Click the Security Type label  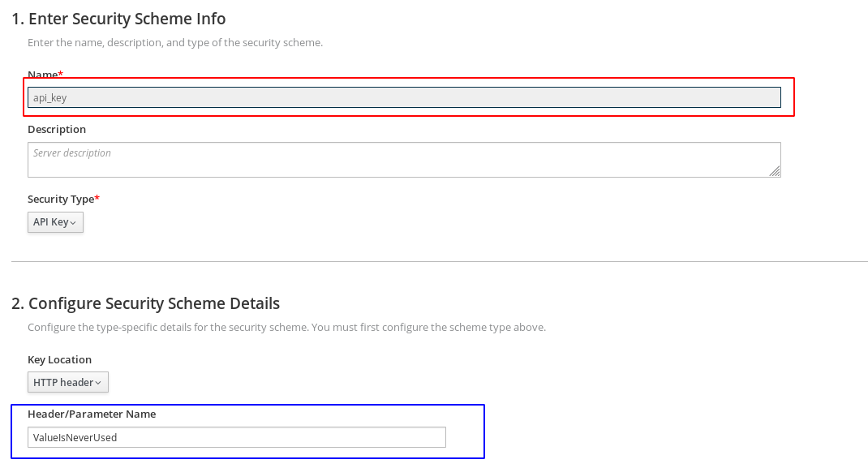pos(61,199)
